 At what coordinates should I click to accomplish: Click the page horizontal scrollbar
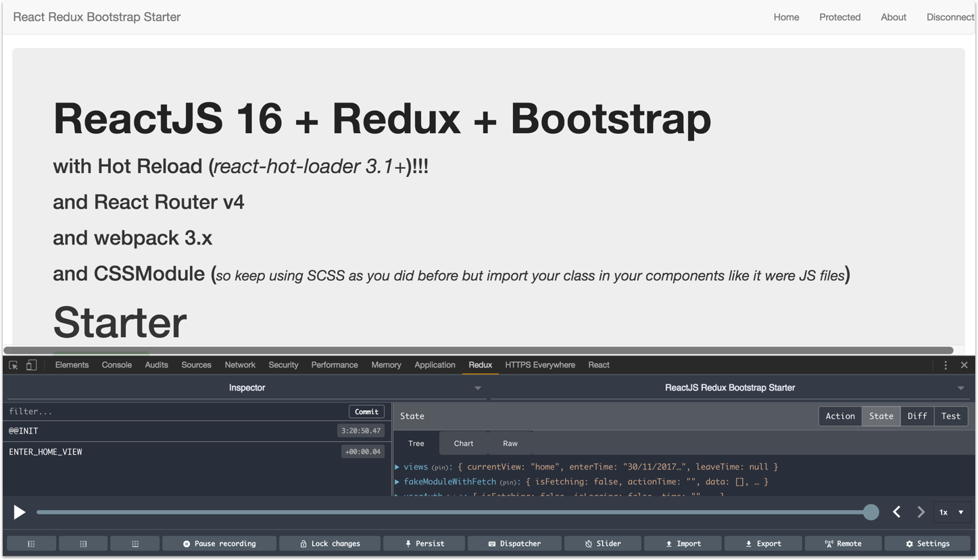pos(479,351)
